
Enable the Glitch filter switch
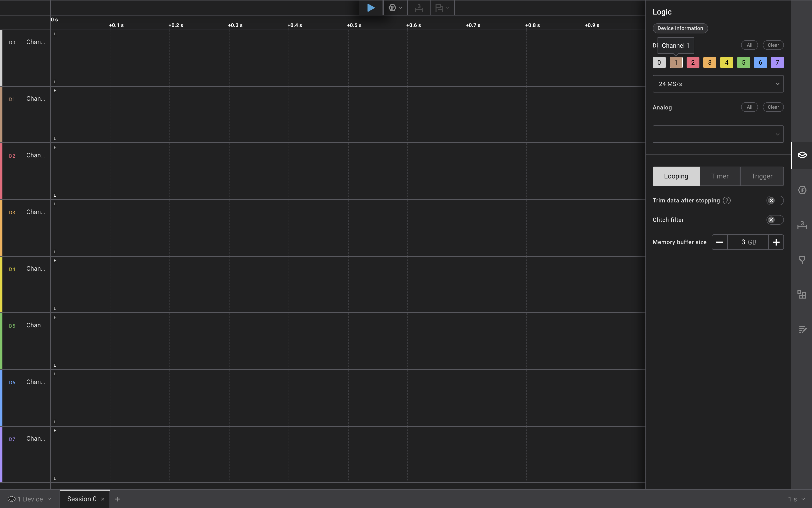click(775, 220)
